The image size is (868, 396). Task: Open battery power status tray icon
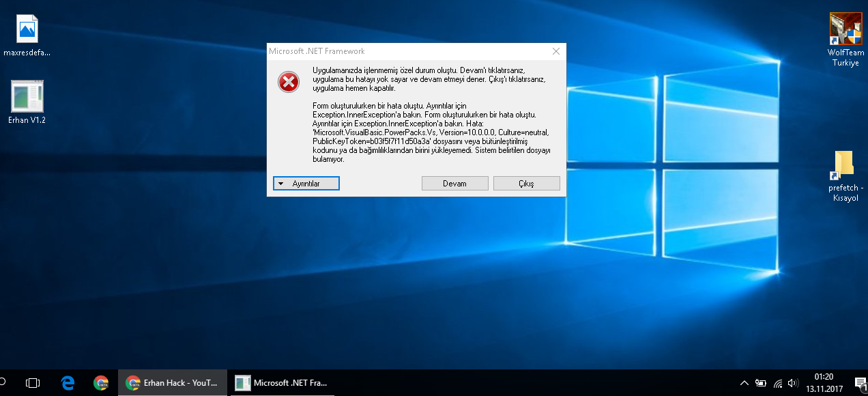tap(761, 383)
